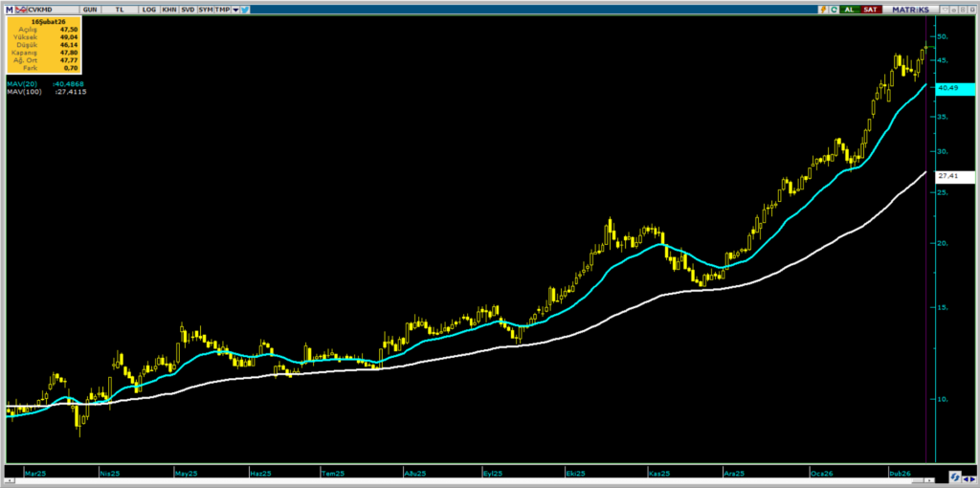Screen dimensions: 980x488
Task: Toggle the SVD option in toolbar
Action: click(188, 9)
